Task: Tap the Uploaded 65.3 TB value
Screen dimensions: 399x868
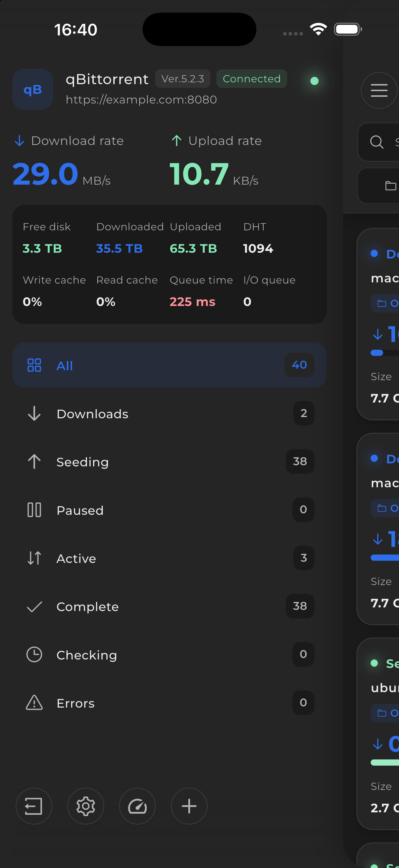Action: [193, 249]
